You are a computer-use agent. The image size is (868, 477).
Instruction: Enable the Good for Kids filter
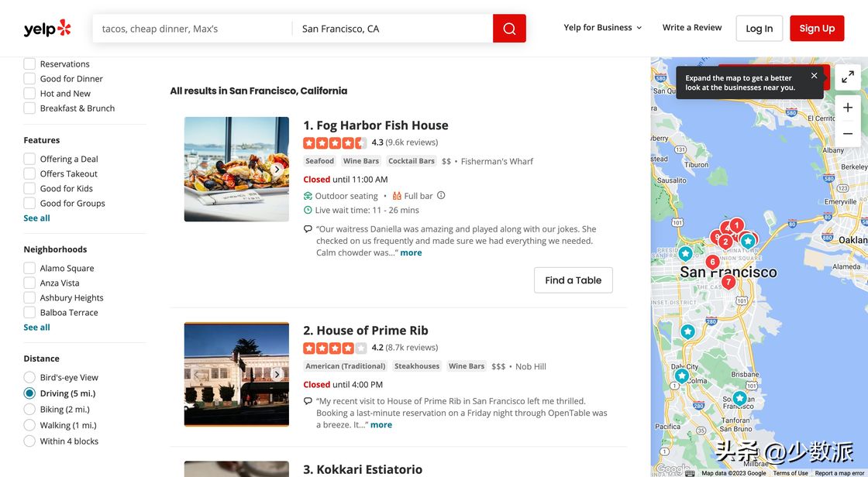(29, 189)
